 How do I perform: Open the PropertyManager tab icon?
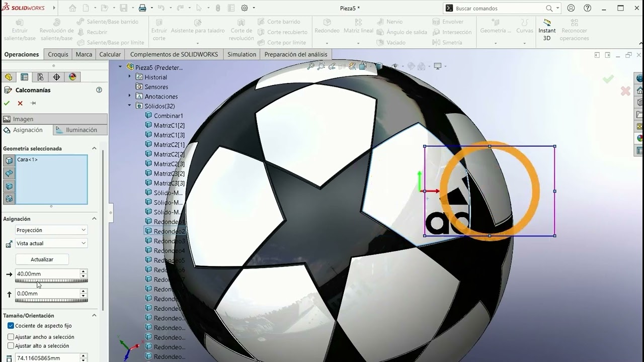24,77
